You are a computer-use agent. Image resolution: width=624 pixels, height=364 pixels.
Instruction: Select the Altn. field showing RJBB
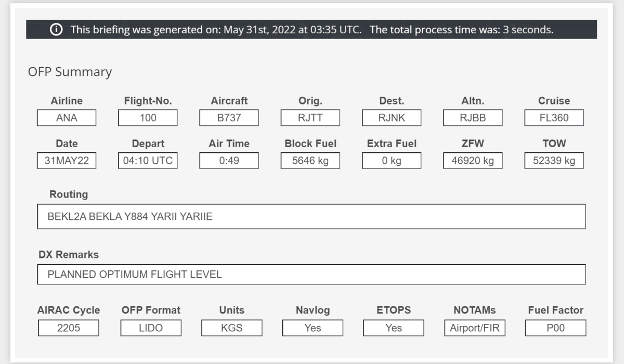coord(473,118)
